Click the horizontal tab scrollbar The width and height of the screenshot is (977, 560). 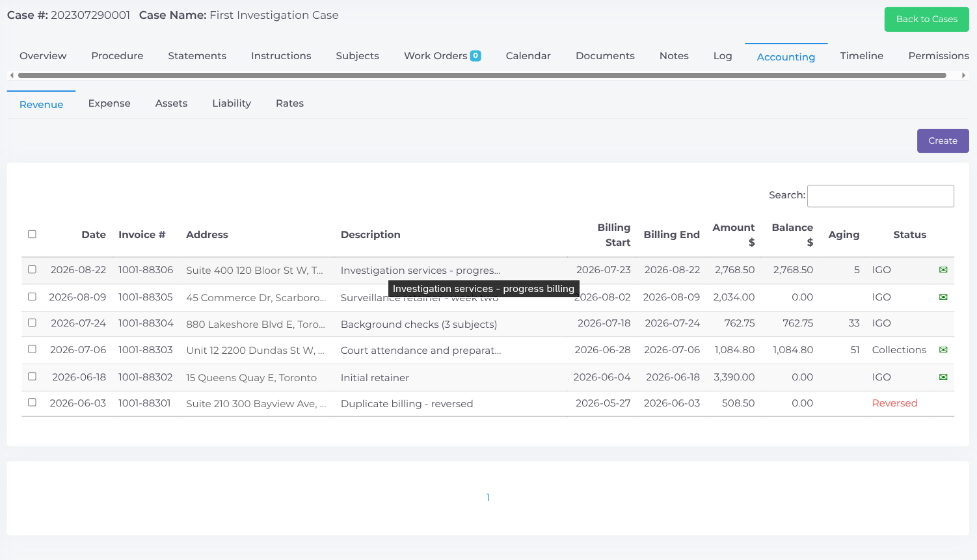(482, 75)
